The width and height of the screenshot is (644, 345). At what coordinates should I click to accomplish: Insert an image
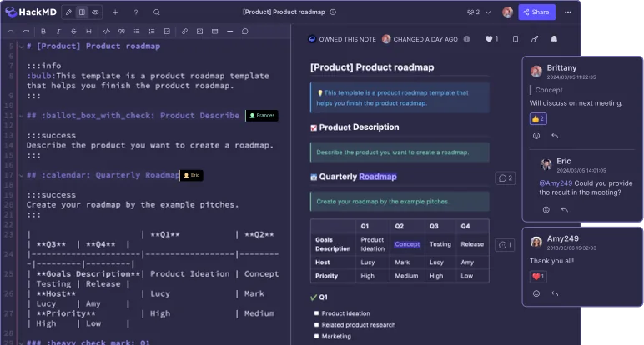[x=199, y=32]
